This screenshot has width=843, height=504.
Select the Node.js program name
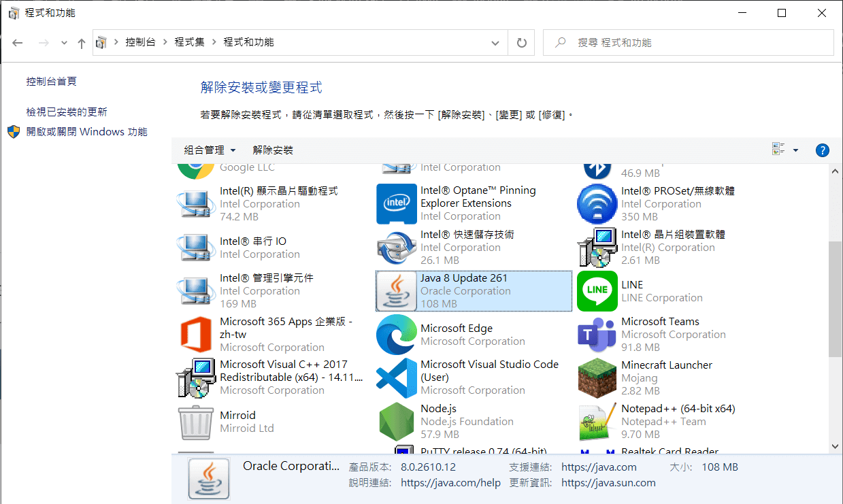coord(438,409)
